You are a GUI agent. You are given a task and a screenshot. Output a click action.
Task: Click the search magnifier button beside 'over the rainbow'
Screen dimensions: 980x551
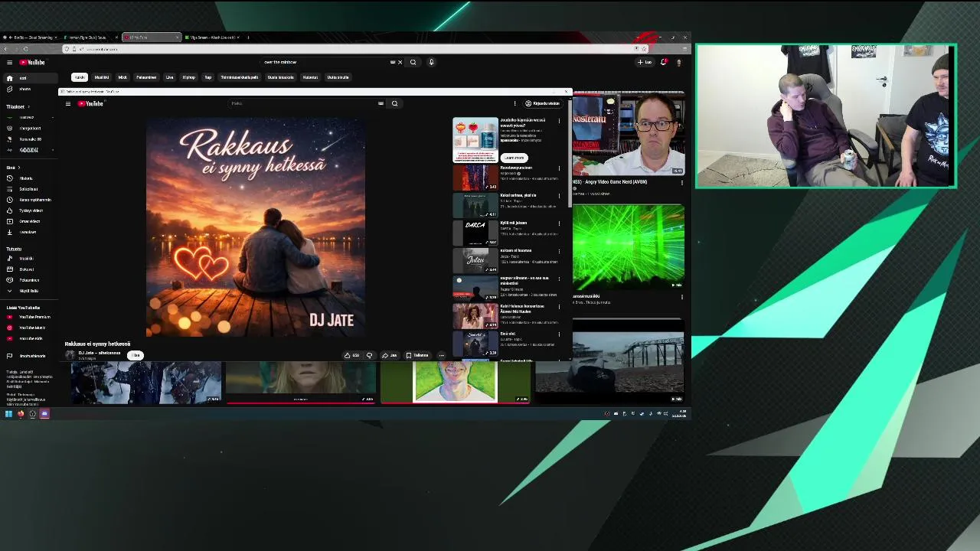point(413,62)
